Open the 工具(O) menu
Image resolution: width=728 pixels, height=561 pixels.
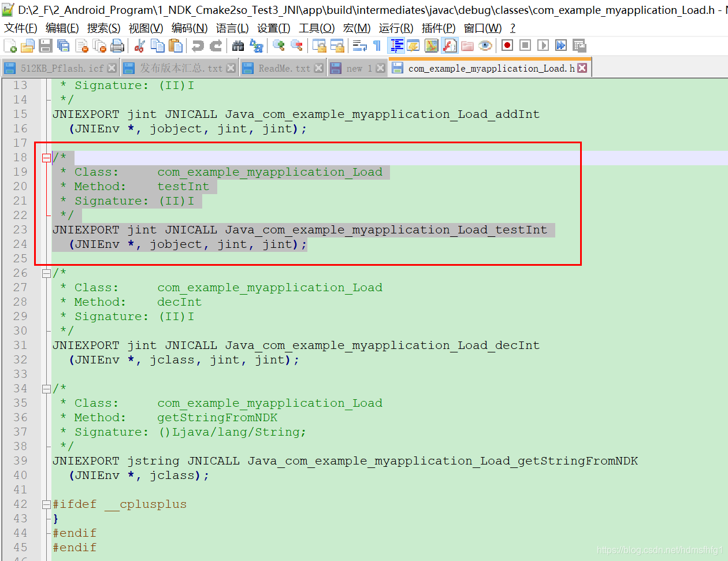coord(317,28)
